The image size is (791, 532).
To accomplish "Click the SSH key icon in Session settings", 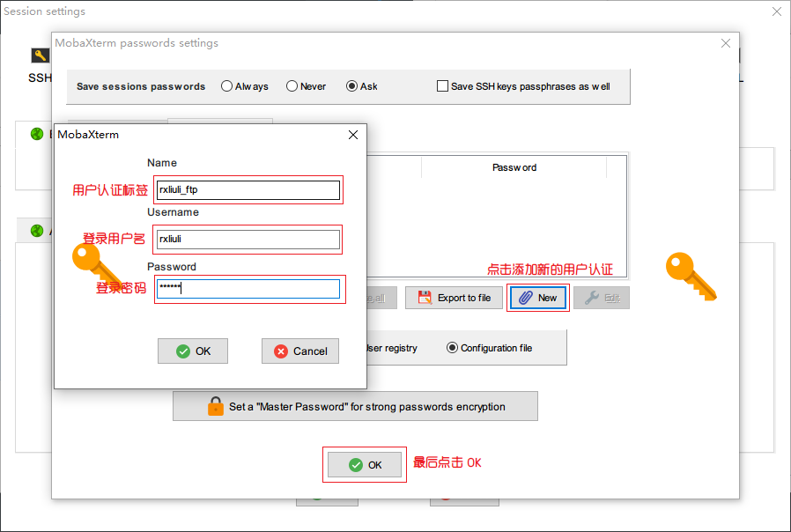I will point(41,55).
